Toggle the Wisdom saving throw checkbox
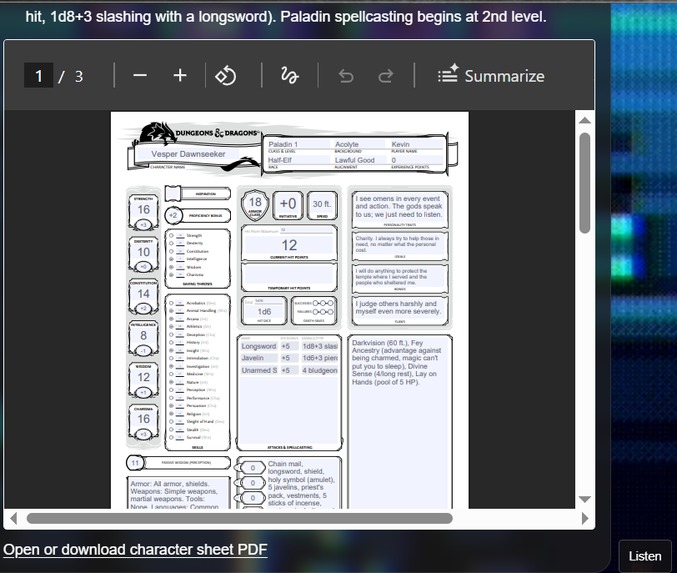The image size is (677, 573). coord(171,267)
